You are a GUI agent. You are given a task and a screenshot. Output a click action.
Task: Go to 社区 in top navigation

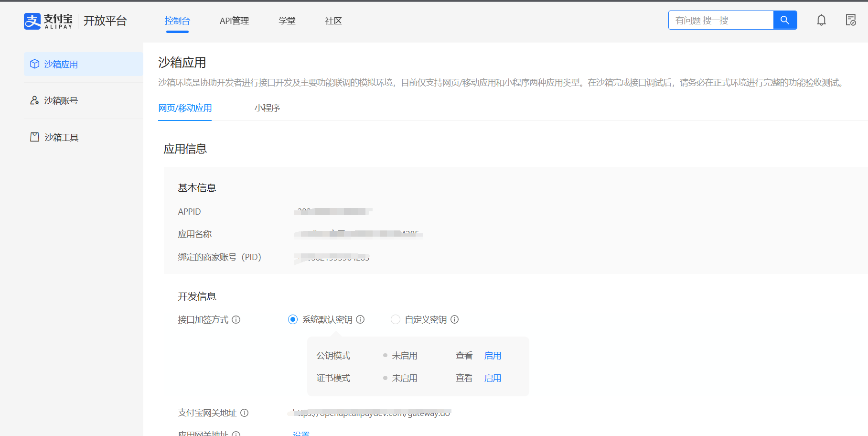[x=333, y=21]
